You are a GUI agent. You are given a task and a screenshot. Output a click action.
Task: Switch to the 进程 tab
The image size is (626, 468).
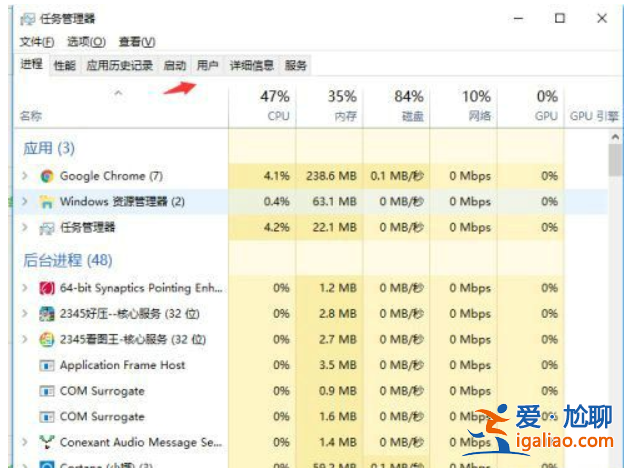(x=32, y=64)
